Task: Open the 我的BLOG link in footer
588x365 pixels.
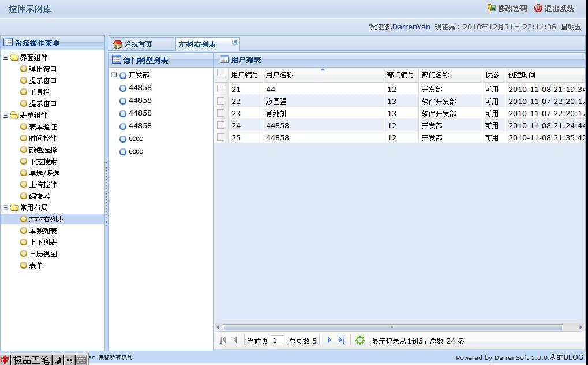Action: coord(566,357)
